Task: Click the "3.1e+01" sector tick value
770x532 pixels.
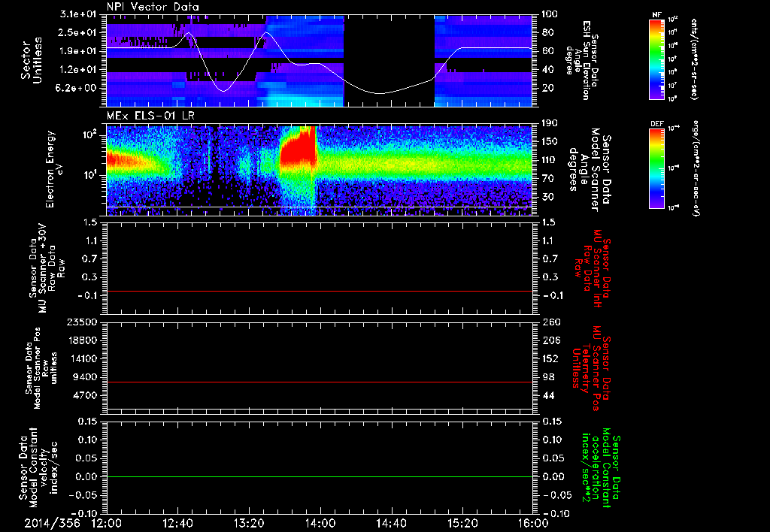Action: (x=78, y=14)
